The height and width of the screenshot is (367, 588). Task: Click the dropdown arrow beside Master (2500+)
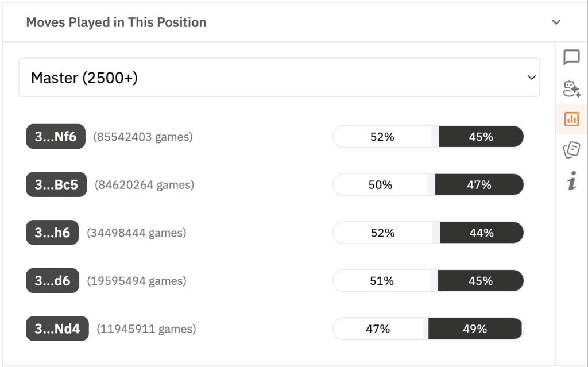tap(531, 78)
